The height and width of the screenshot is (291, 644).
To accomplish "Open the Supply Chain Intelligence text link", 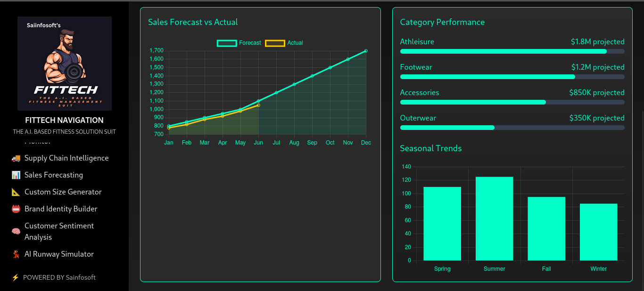I will [66, 158].
